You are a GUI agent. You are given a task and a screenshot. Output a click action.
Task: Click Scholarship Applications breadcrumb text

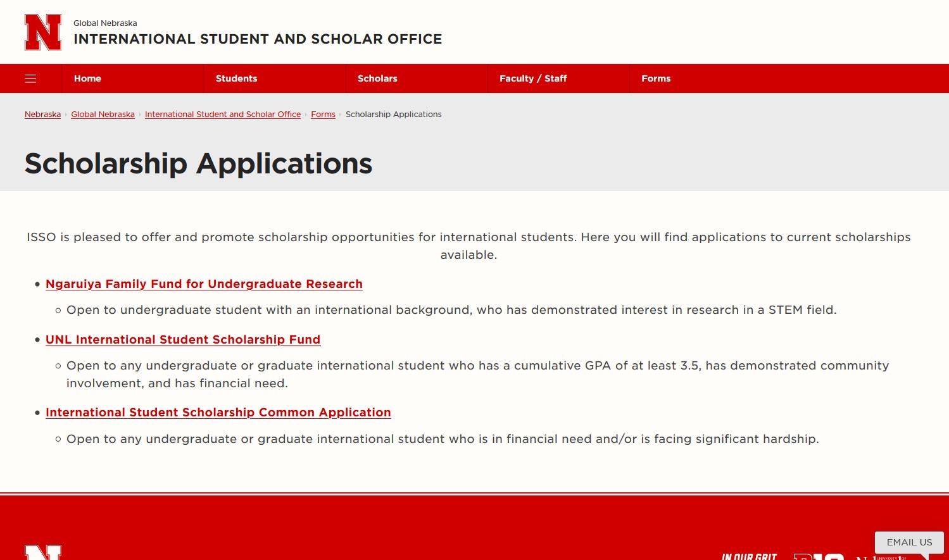pyautogui.click(x=393, y=115)
